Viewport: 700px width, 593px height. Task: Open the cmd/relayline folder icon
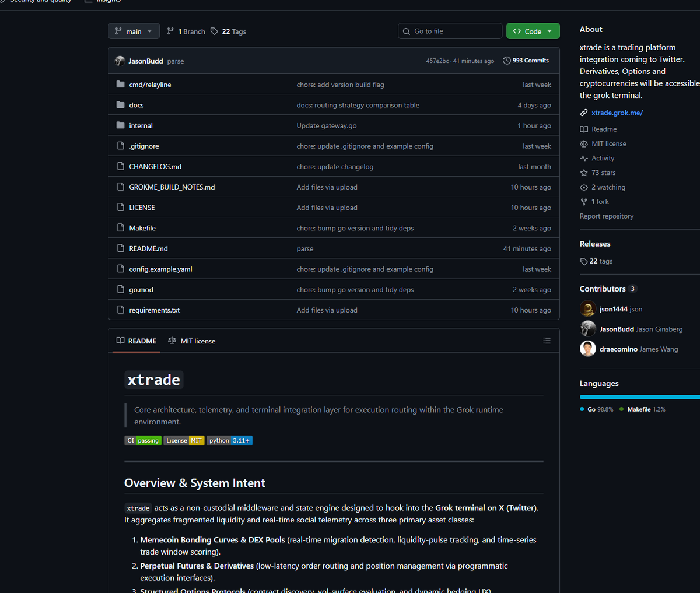[121, 85]
